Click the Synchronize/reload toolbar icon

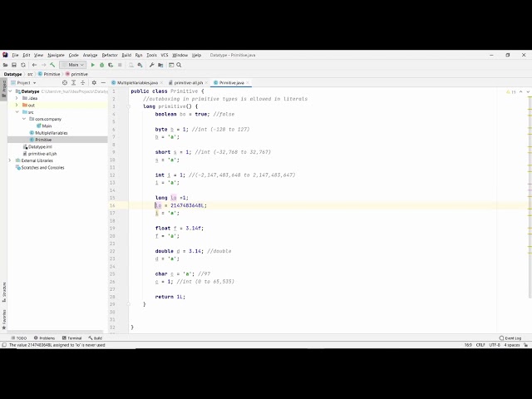pyautogui.click(x=23, y=65)
